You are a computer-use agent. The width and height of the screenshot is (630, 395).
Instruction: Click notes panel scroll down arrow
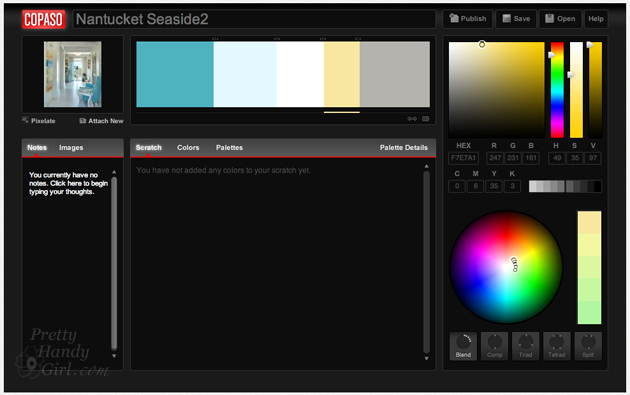pyautogui.click(x=114, y=356)
